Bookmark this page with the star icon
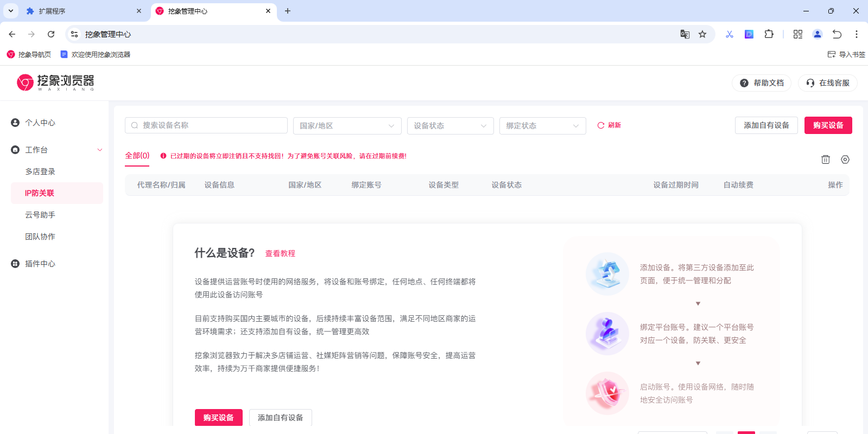868x434 pixels. [702, 34]
